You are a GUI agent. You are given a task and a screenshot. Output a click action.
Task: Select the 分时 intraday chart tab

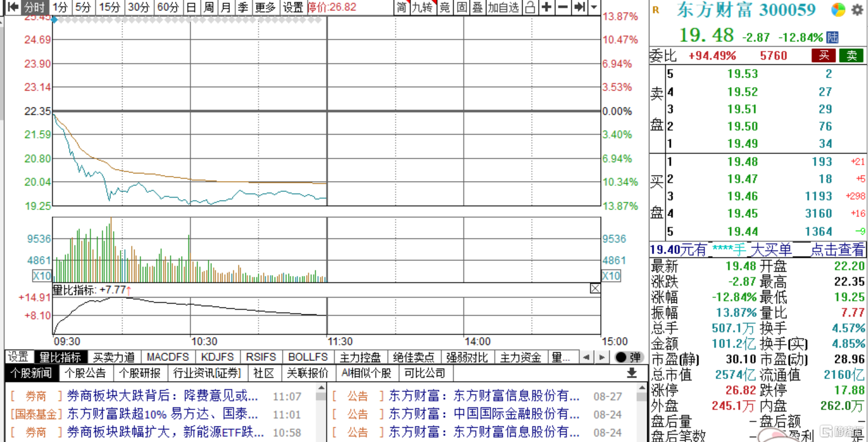point(34,7)
